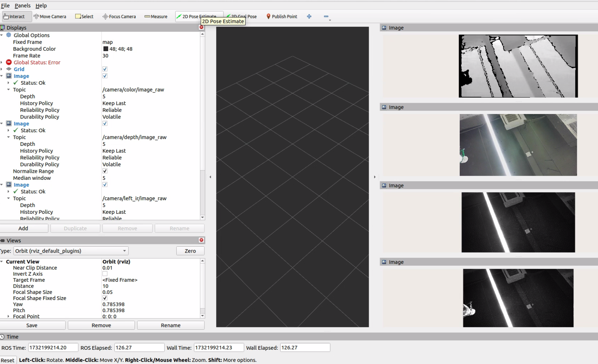Collapse the Global Options tree node

2,35
